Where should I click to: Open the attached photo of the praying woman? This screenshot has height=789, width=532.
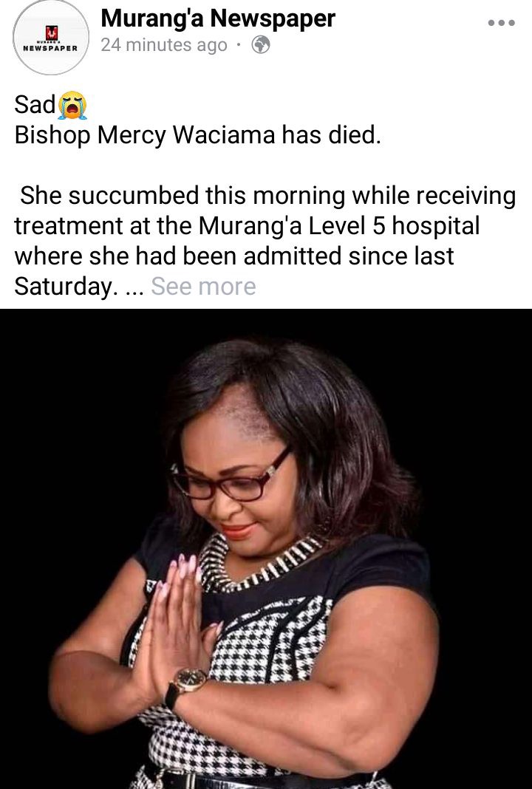click(266, 548)
